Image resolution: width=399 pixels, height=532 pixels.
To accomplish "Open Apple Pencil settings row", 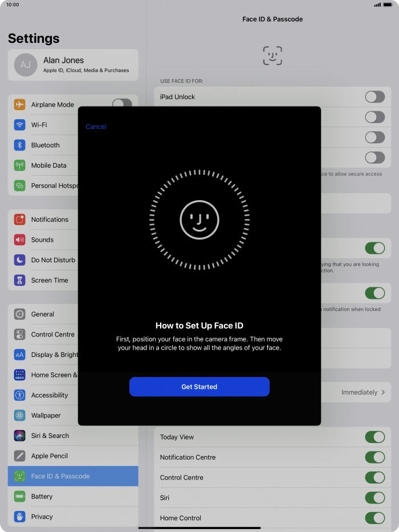I will tap(73, 456).
